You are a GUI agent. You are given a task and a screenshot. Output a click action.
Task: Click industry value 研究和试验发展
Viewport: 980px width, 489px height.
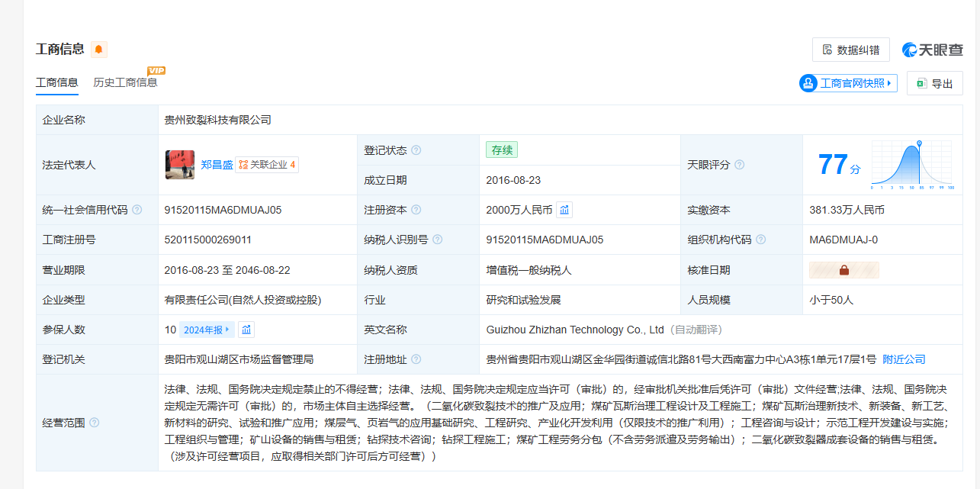(523, 300)
